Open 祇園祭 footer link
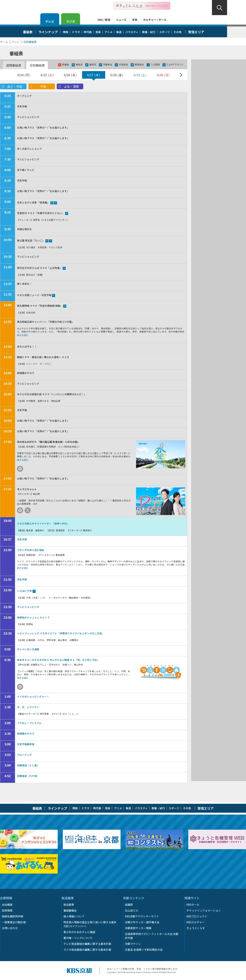Screen dimensions: 246x980 129,905
